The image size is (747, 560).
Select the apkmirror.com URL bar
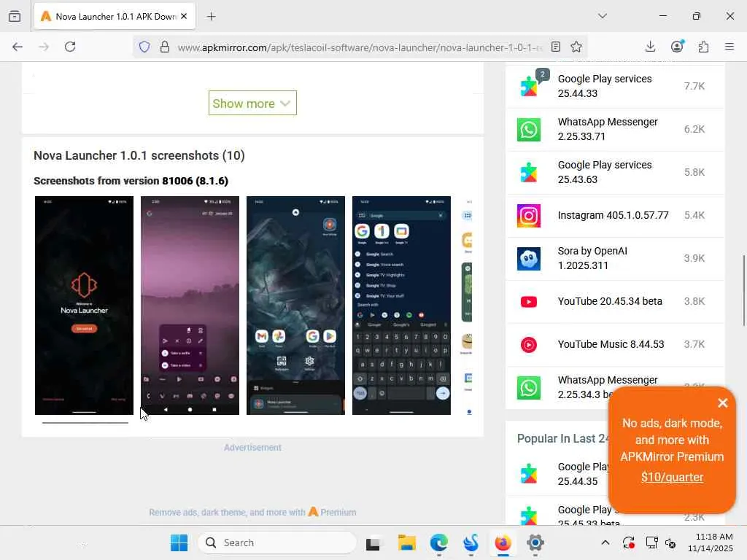pos(360,47)
